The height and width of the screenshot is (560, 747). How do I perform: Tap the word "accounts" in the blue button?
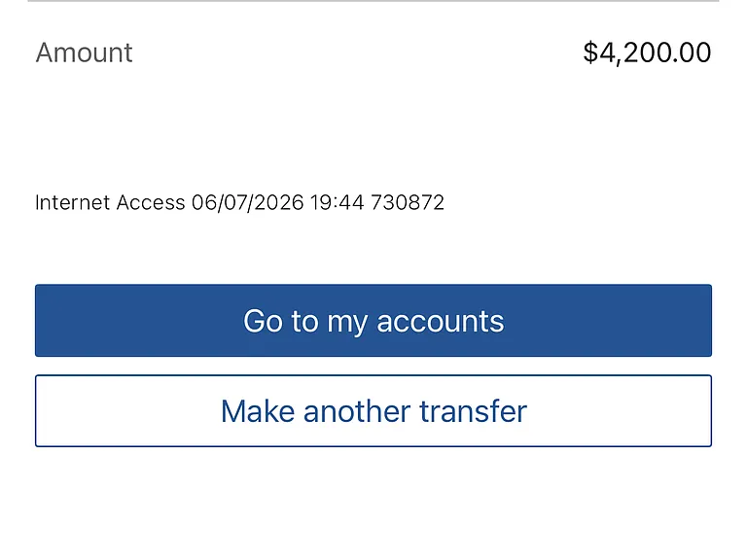click(x=440, y=322)
